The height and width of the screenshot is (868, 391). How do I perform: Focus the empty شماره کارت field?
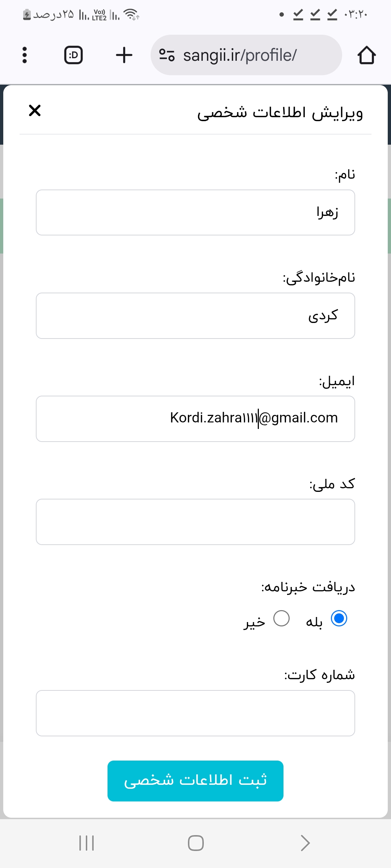[195, 713]
